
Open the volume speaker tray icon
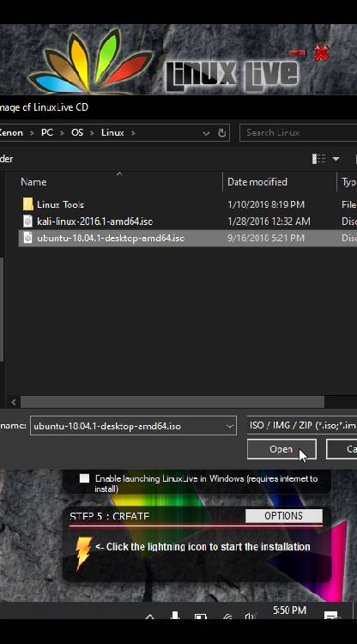[x=251, y=616]
